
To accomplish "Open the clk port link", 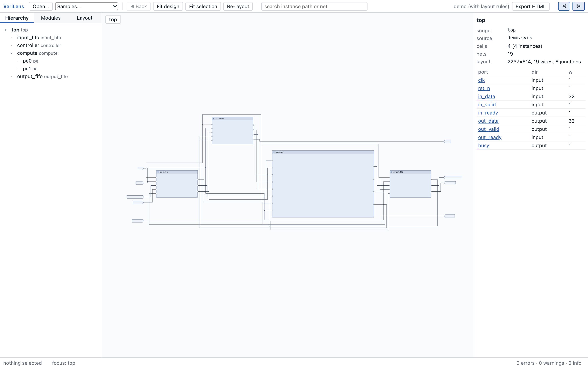I will 481,80.
